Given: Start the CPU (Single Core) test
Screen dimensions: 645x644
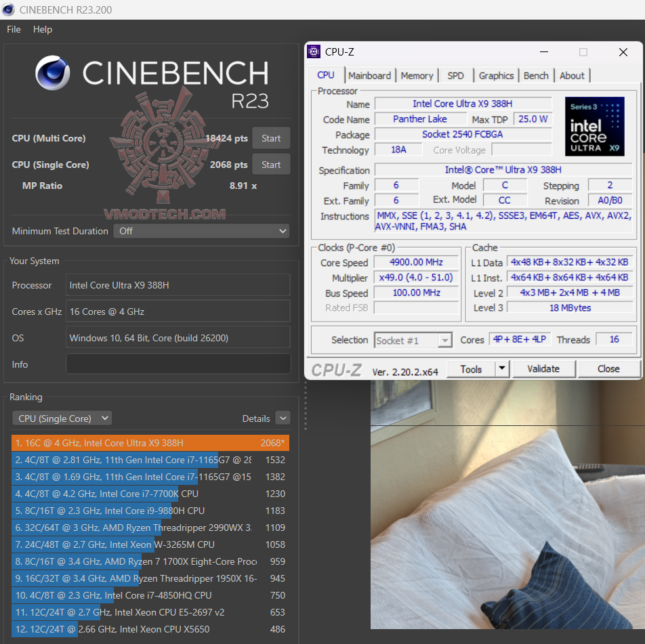Looking at the screenshot, I should 271,165.
